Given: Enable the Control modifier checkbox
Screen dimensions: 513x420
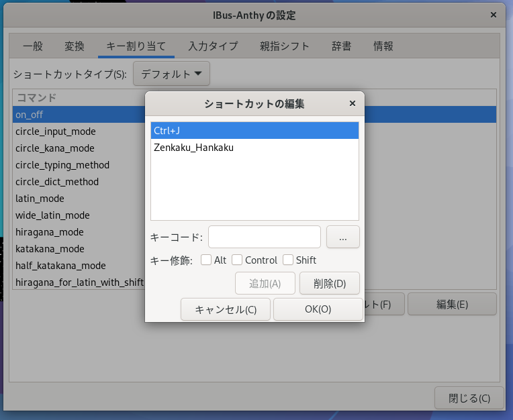Looking at the screenshot, I should pyautogui.click(x=237, y=260).
